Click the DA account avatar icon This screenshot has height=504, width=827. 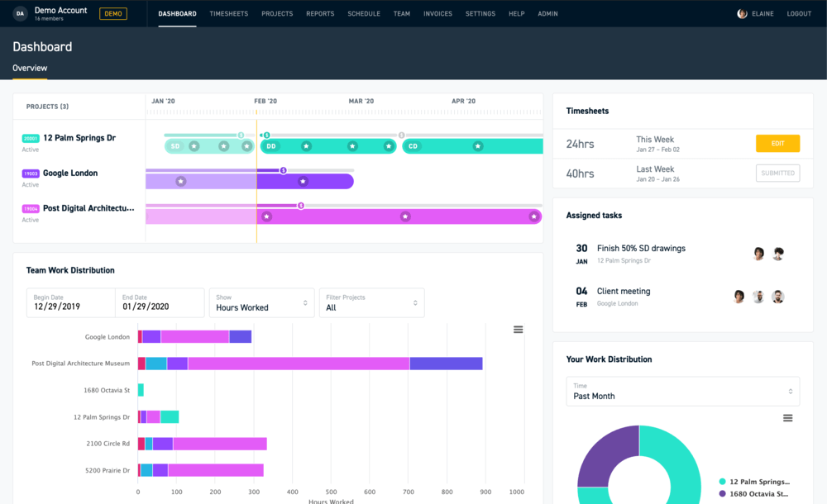(x=20, y=13)
